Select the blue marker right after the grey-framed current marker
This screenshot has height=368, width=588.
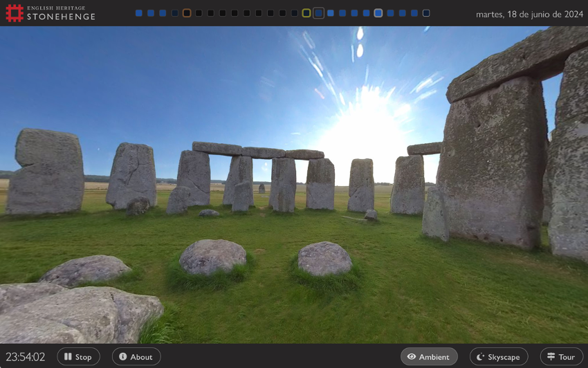[x=331, y=13]
